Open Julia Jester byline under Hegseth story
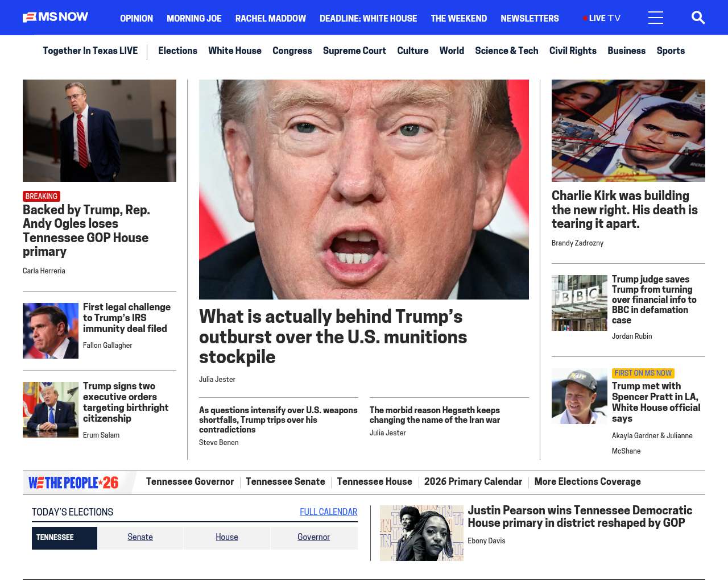 (x=388, y=433)
